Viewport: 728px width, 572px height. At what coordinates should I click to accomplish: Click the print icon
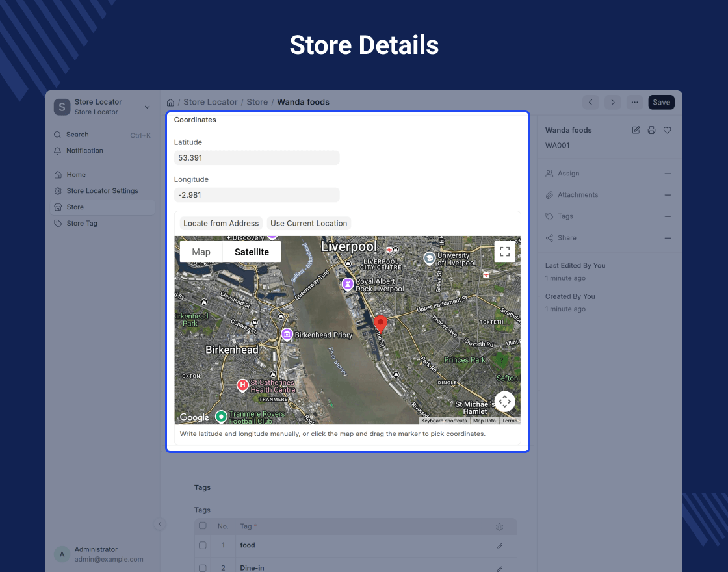click(x=651, y=130)
